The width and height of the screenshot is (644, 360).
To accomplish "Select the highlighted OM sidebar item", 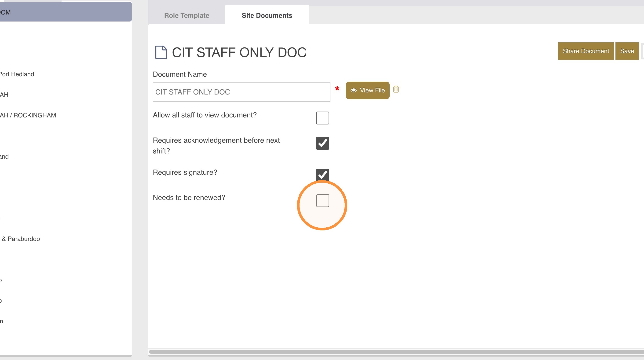I will coord(66,12).
